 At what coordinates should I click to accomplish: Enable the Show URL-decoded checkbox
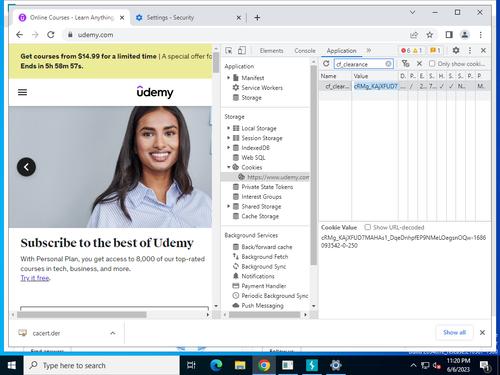(x=367, y=227)
